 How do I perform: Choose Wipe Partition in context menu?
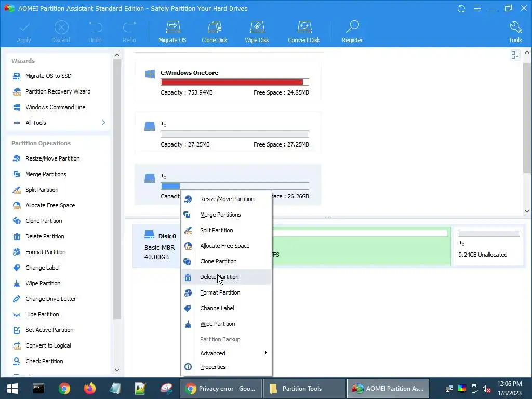227,324
